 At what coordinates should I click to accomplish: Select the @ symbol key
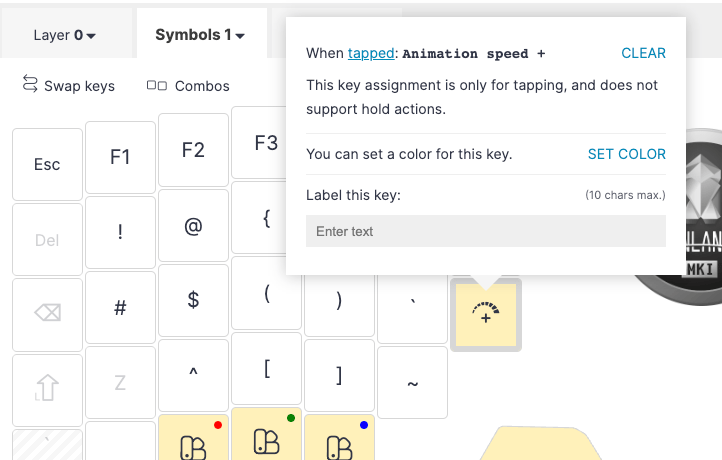pos(193,226)
